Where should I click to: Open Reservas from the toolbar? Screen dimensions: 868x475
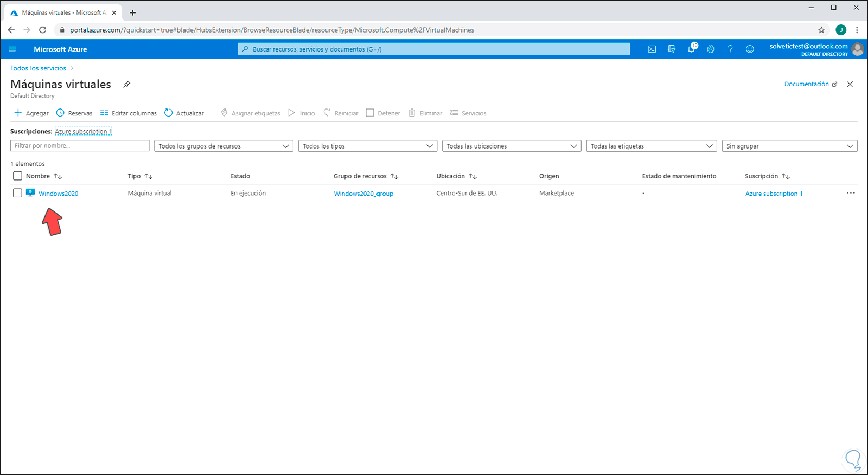74,113
